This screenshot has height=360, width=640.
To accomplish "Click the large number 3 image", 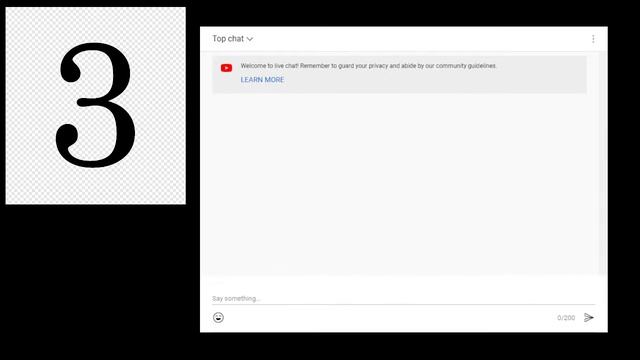I will point(96,105).
